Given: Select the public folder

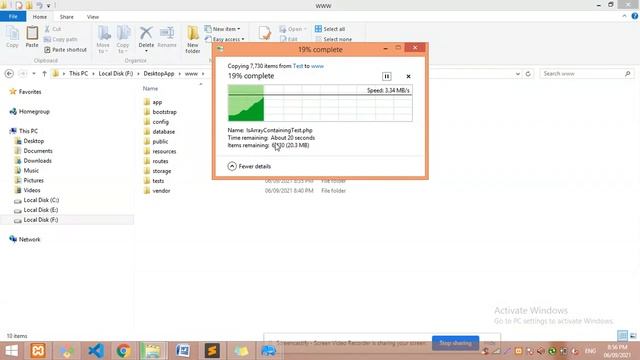Looking at the screenshot, I should coord(156,141).
